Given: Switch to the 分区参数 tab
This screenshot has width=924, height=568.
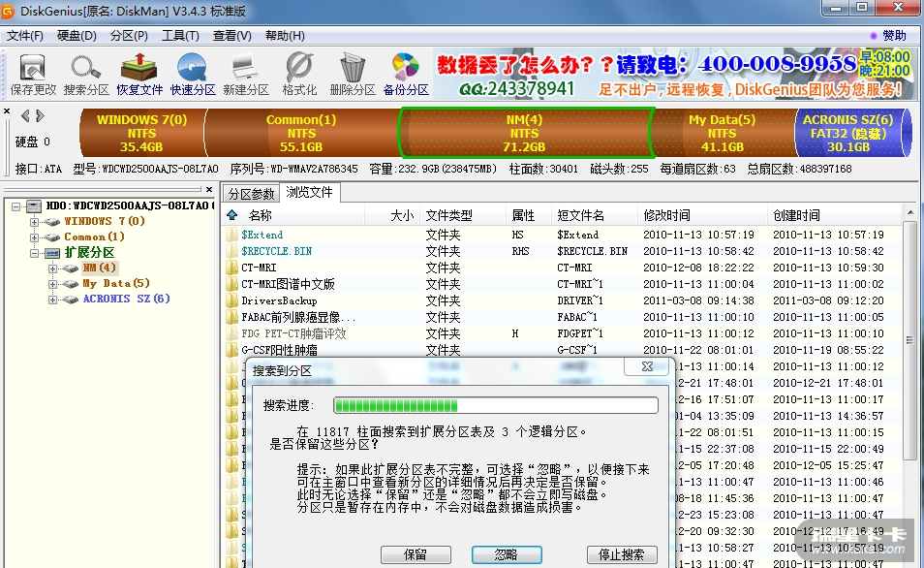Looking at the screenshot, I should point(251,193).
